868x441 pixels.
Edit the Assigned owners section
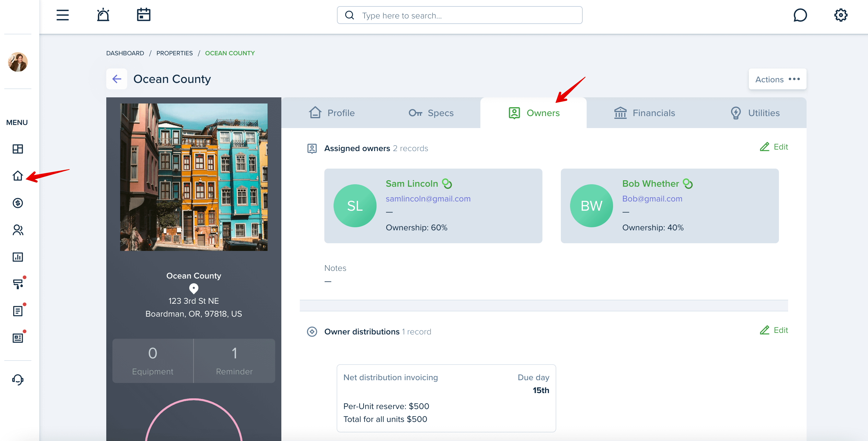(774, 147)
